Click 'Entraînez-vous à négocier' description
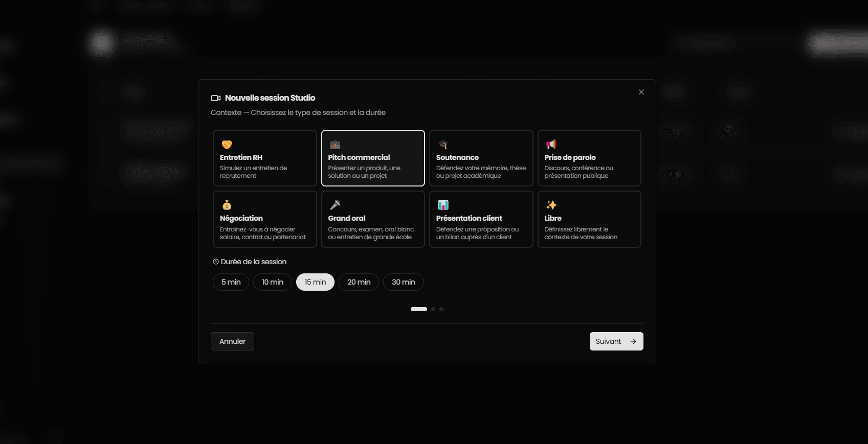 coord(263,233)
